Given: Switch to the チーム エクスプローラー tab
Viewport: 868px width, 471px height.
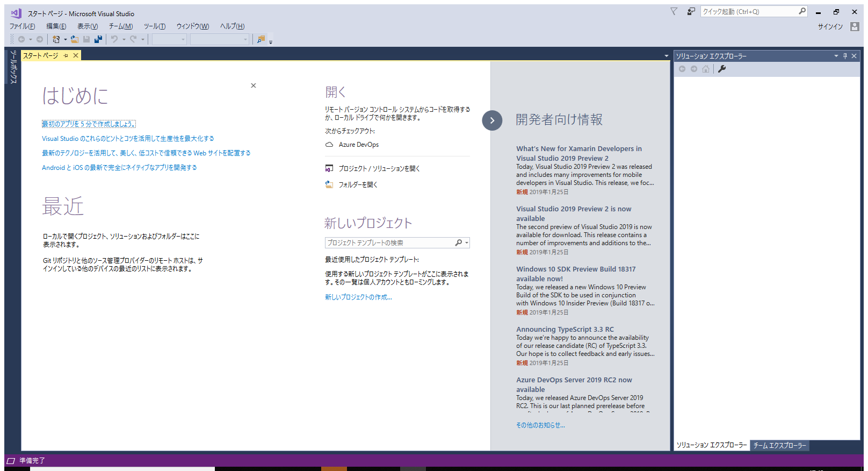Looking at the screenshot, I should [779, 445].
